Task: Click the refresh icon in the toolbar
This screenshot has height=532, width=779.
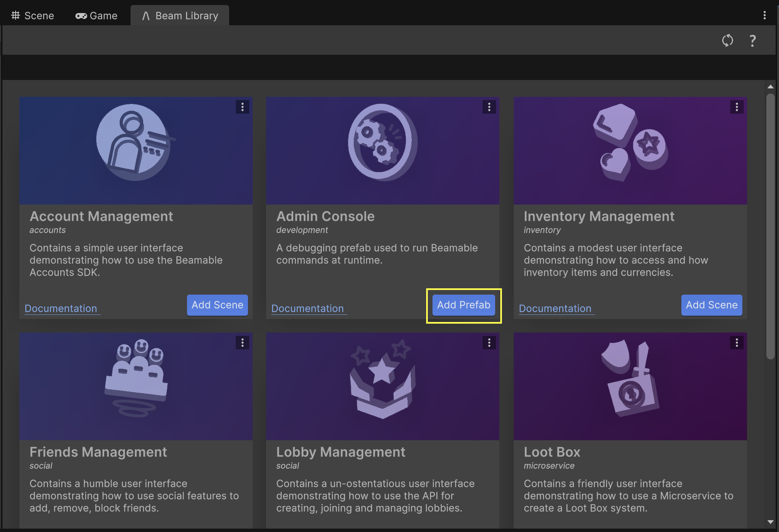Action: click(x=727, y=41)
